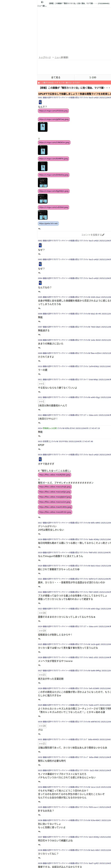111x868 pixels.
Task: Click reply arrow below やる気ないならもう建てなくていいよ
Action: point(39,392)
